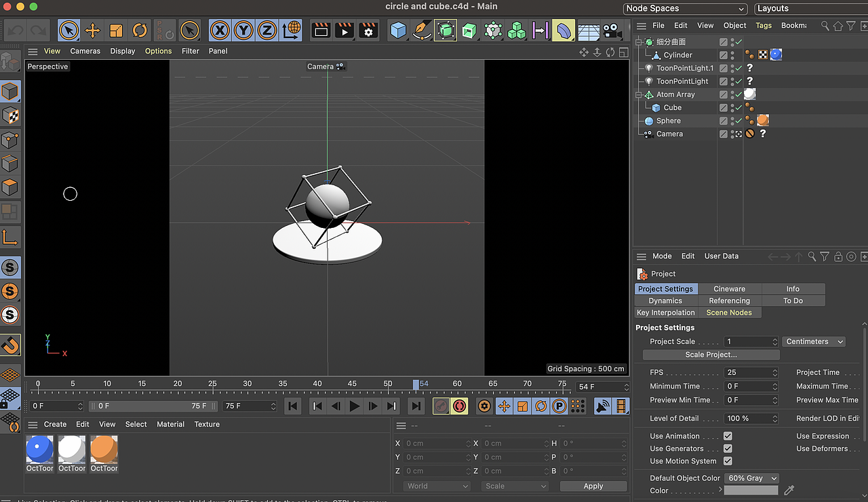868x502 pixels.
Task: Select the orange OctToon material thumbnail
Action: pyautogui.click(x=104, y=449)
